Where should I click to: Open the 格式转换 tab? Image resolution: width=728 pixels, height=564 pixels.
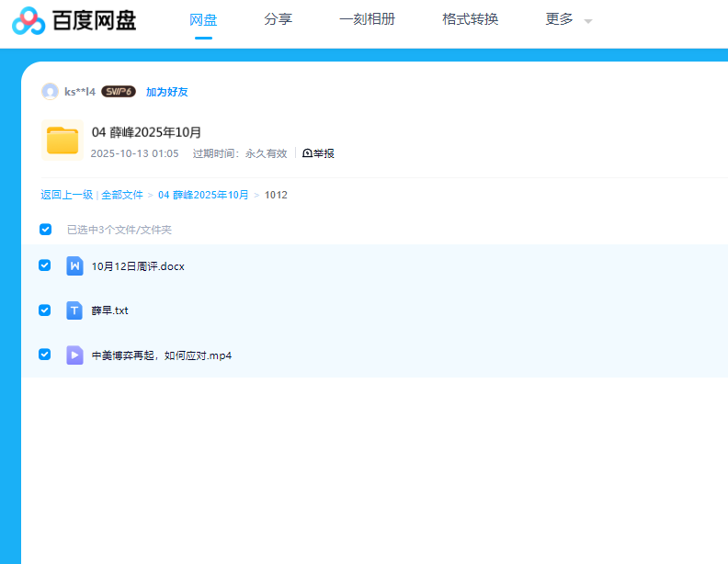click(470, 19)
